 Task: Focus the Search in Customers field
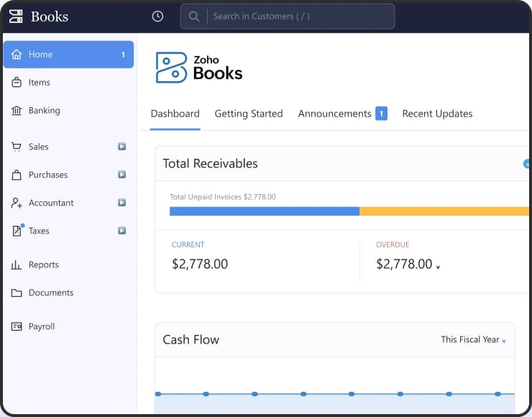(288, 17)
